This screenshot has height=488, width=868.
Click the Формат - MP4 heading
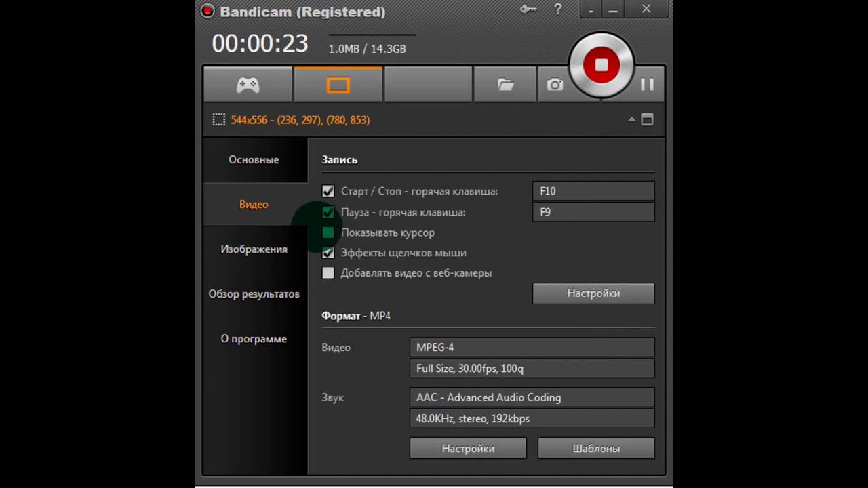coord(356,316)
